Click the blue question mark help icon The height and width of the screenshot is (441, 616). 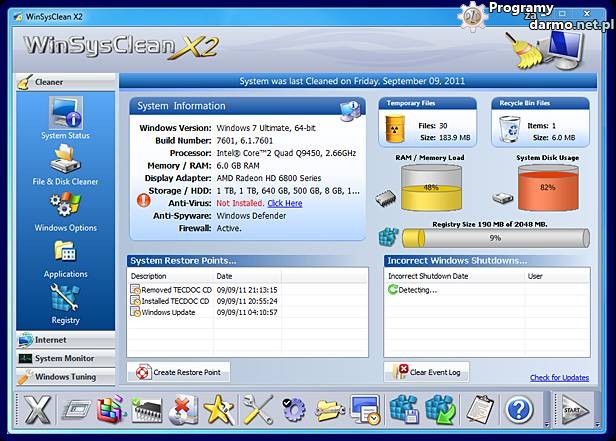point(518,410)
